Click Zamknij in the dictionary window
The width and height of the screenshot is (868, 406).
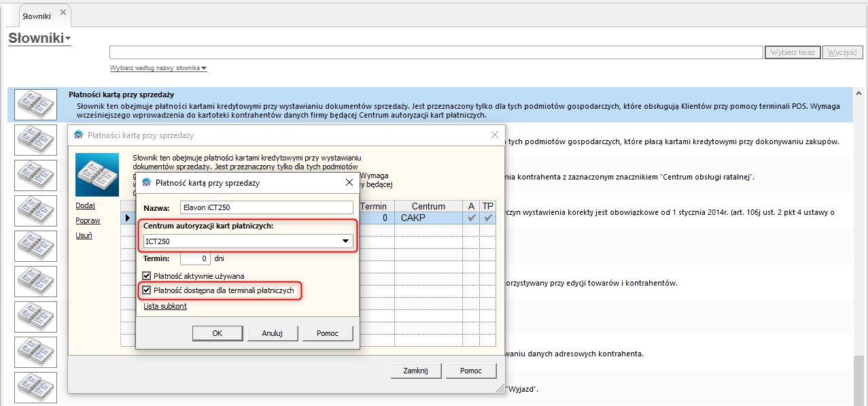[415, 371]
